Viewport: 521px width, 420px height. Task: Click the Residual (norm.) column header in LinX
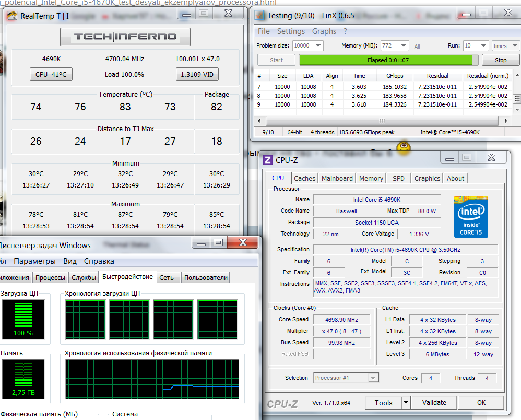(488, 76)
